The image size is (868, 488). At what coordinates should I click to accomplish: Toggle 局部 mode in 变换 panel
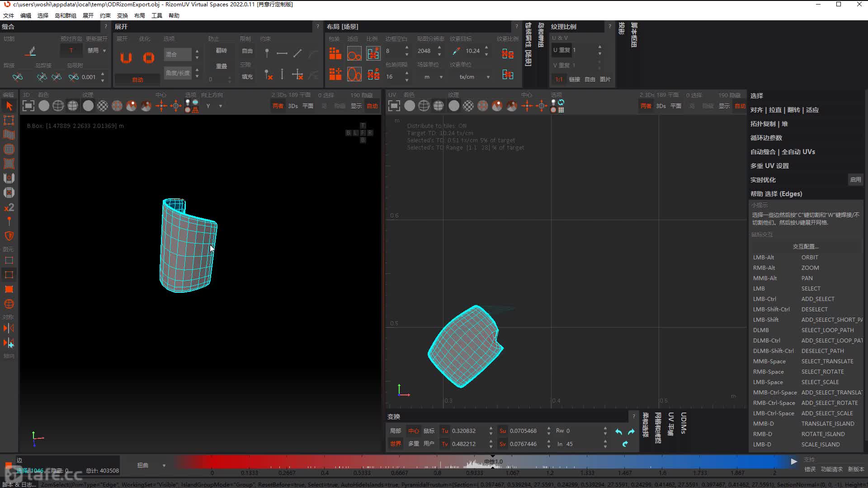pyautogui.click(x=396, y=431)
